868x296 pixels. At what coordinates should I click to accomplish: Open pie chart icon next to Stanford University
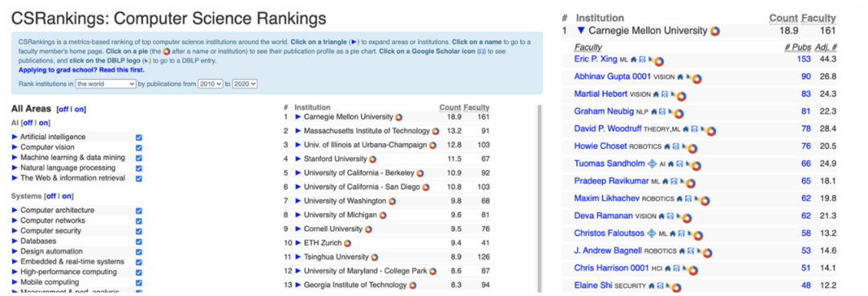(373, 158)
